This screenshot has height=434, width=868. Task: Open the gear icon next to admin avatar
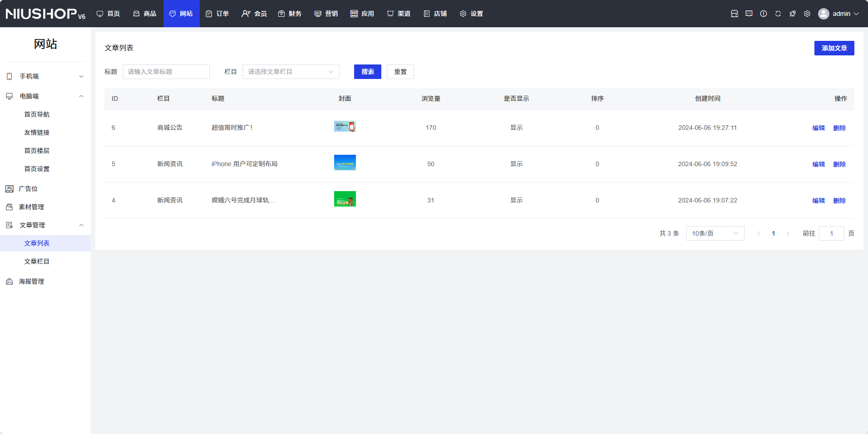click(x=807, y=14)
